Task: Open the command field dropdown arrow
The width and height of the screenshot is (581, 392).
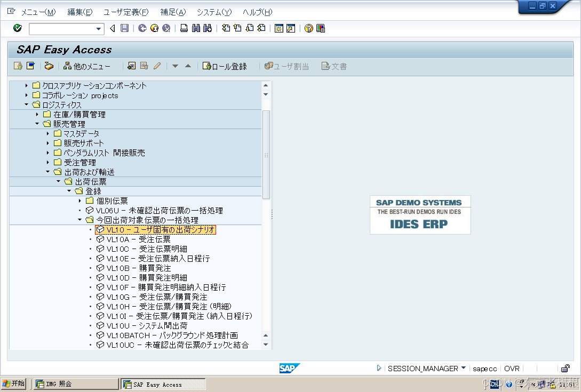Action: 99,28
